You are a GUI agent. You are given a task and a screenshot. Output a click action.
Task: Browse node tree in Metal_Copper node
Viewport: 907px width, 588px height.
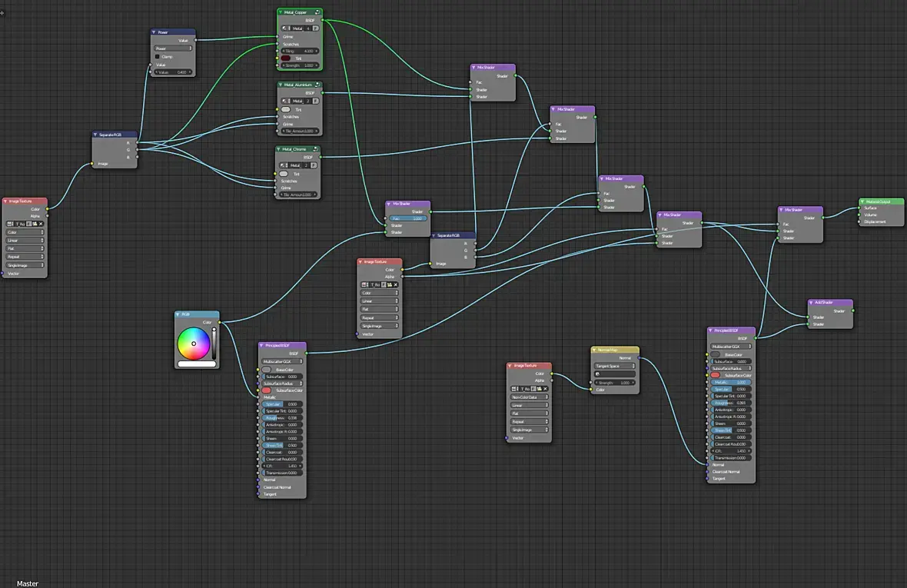tap(285, 28)
